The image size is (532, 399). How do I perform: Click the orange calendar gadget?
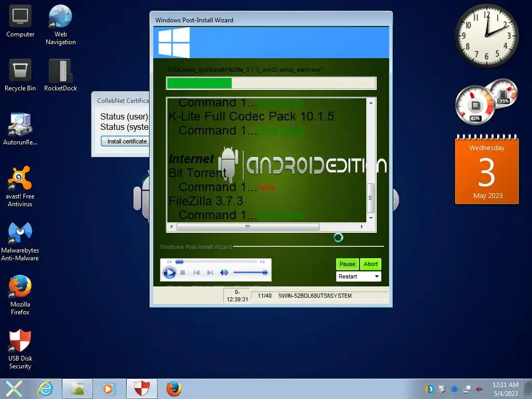[486, 169]
